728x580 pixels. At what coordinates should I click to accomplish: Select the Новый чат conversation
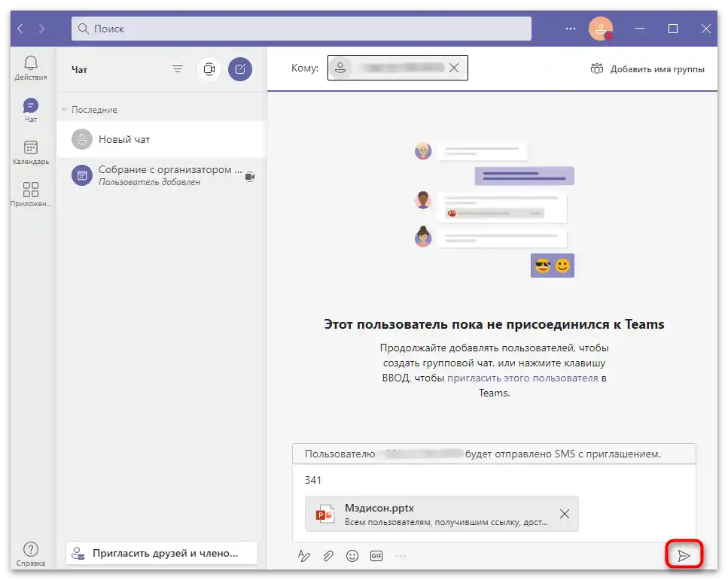[161, 139]
